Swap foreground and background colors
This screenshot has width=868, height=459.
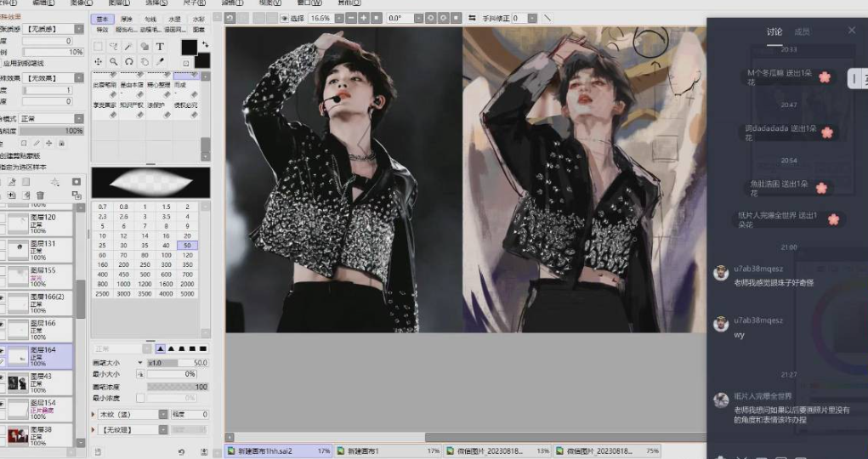205,43
